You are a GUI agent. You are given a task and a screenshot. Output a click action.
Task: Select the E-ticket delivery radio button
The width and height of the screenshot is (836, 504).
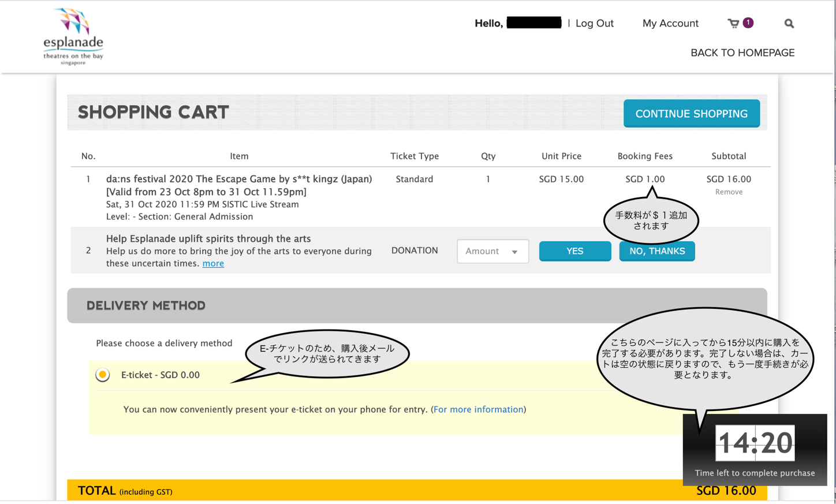click(x=103, y=375)
